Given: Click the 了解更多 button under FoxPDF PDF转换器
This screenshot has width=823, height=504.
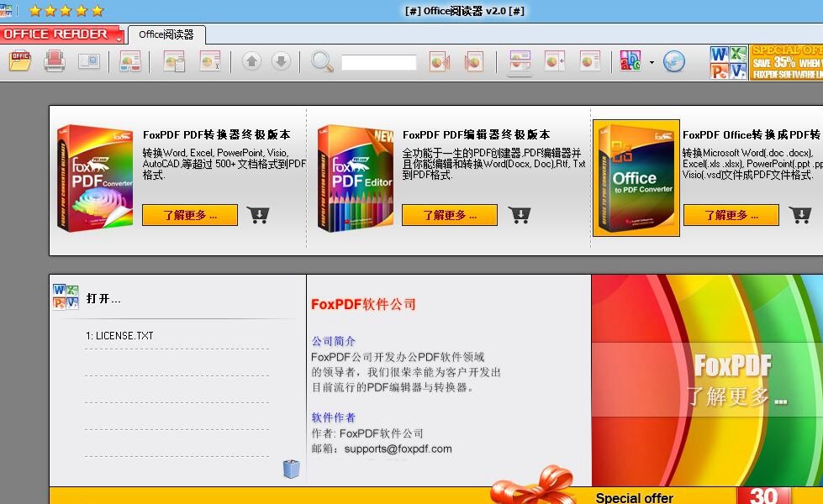Looking at the screenshot, I should pyautogui.click(x=190, y=215).
